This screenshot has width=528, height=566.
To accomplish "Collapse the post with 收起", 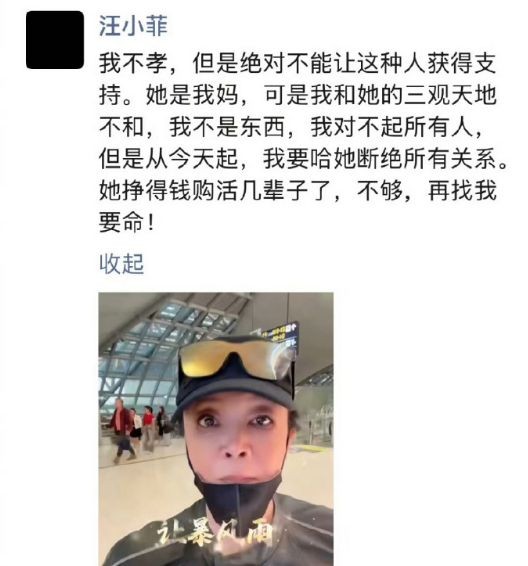I will click(122, 264).
